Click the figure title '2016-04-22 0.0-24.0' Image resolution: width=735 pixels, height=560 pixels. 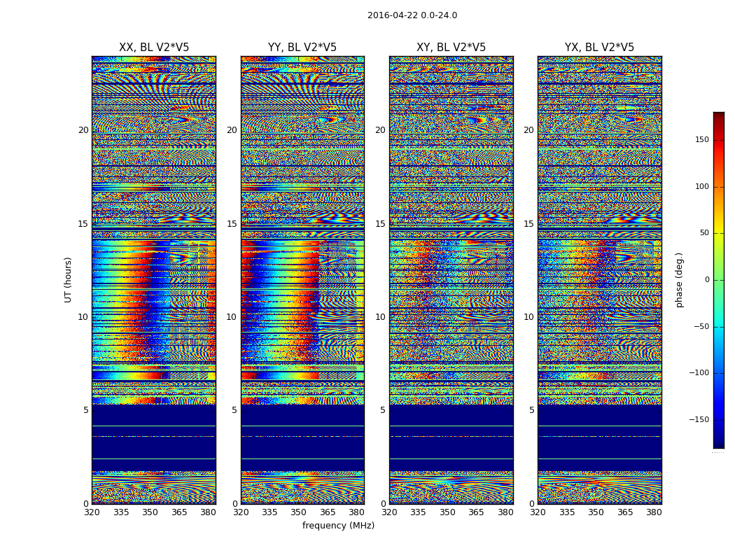tap(412, 15)
